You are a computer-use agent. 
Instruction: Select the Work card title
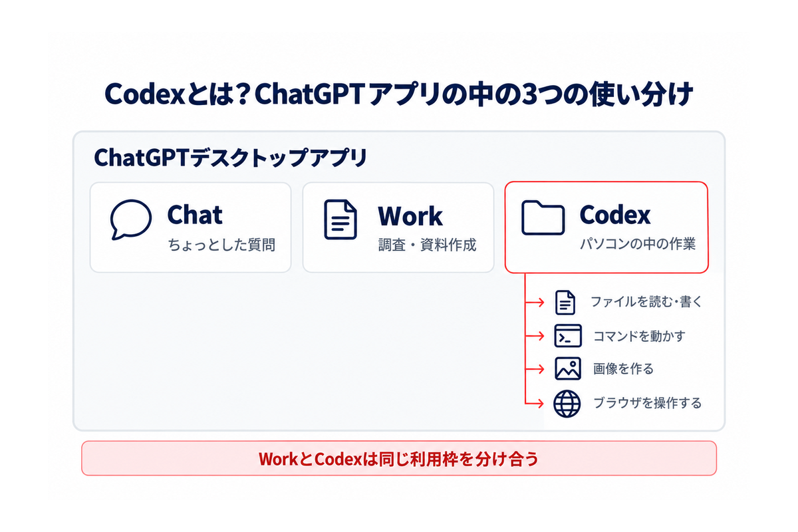tap(410, 216)
